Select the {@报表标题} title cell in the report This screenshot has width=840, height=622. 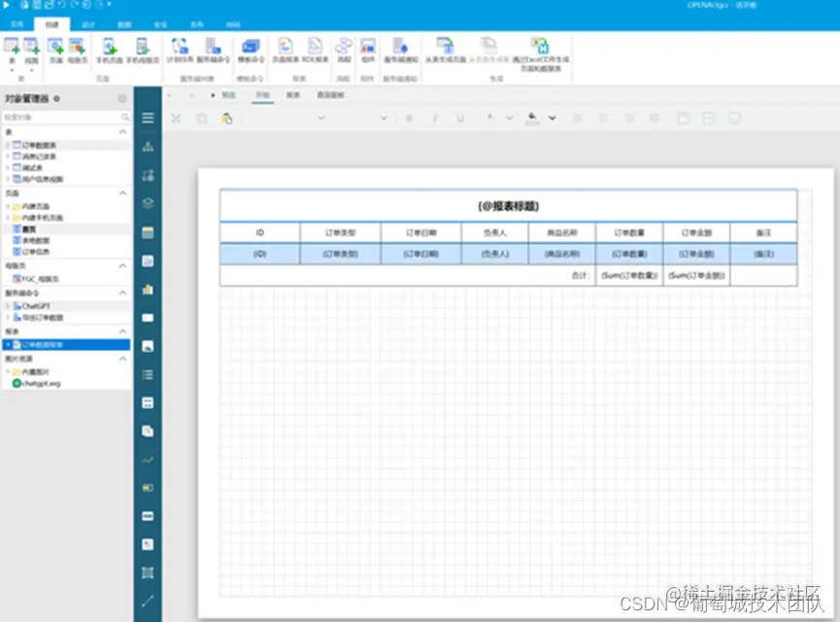click(508, 206)
